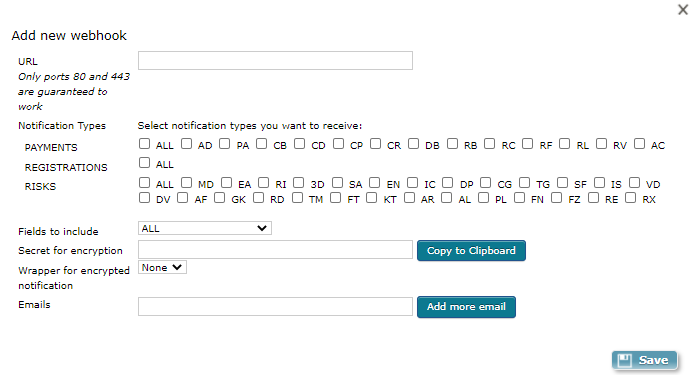Close the Add new webhook dialog

point(683,10)
